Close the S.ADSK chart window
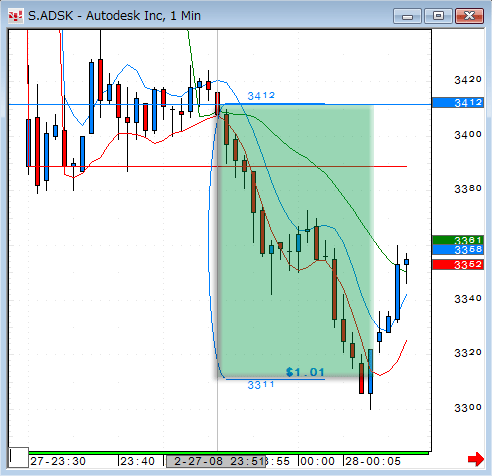 pyautogui.click(x=469, y=16)
